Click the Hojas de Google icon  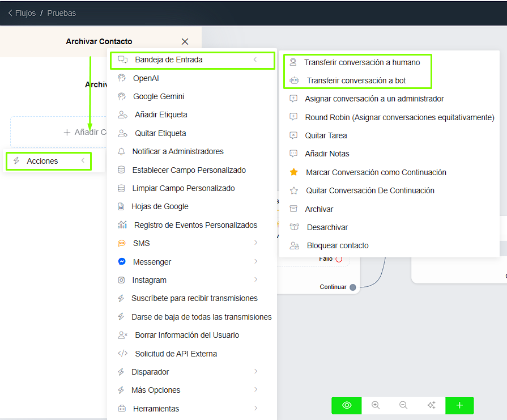tap(121, 206)
